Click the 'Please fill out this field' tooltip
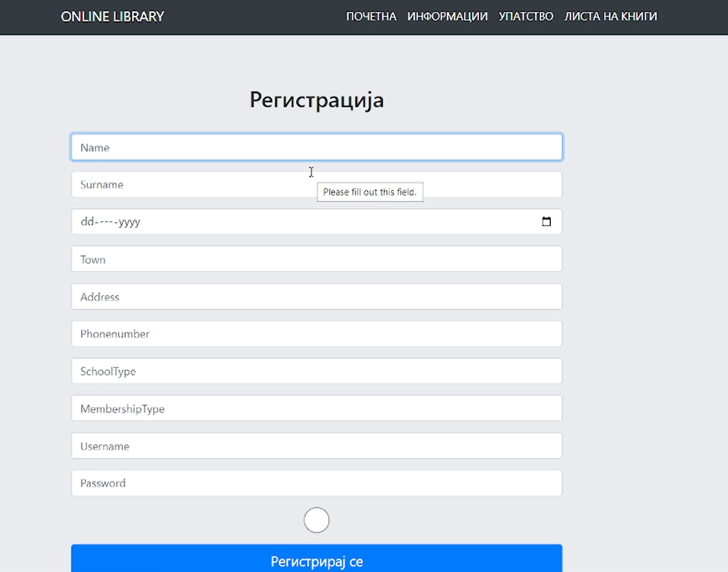Screen dimensions: 728x572 [x=370, y=192]
